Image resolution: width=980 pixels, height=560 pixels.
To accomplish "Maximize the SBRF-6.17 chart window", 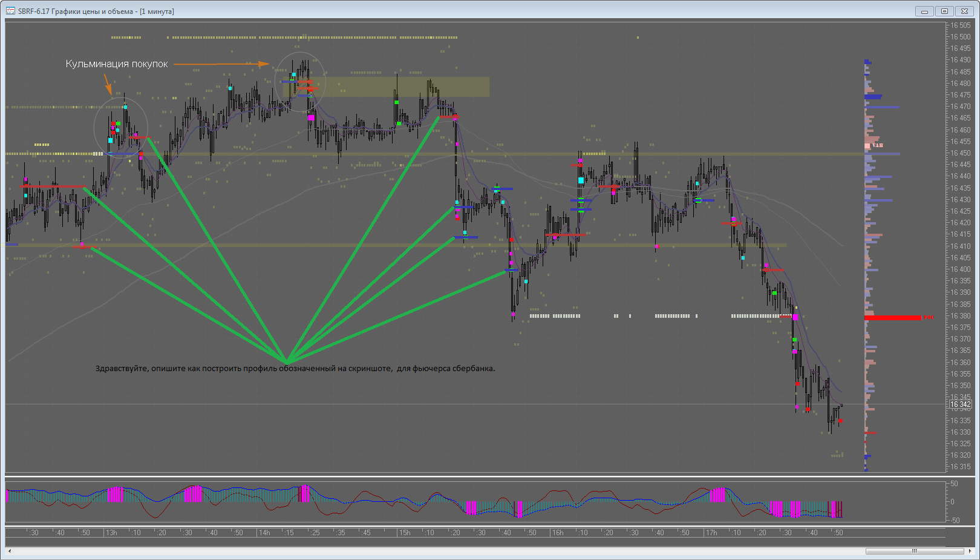I will [x=944, y=11].
